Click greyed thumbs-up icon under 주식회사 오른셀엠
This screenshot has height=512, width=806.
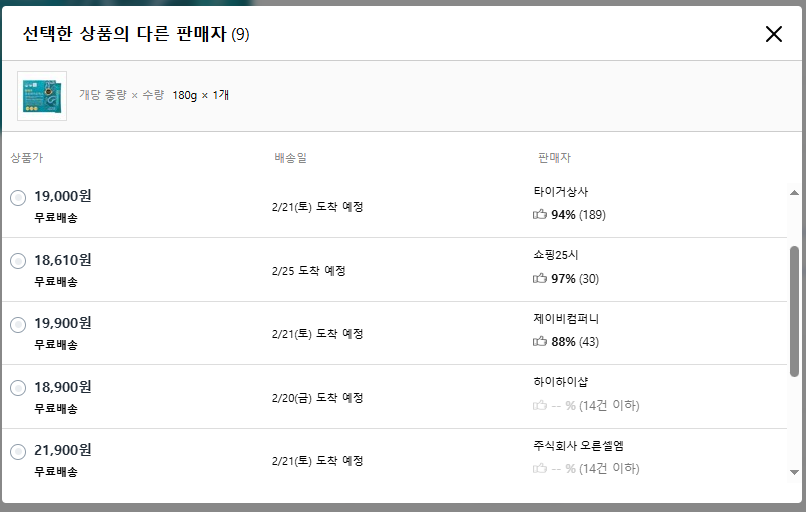tap(540, 468)
